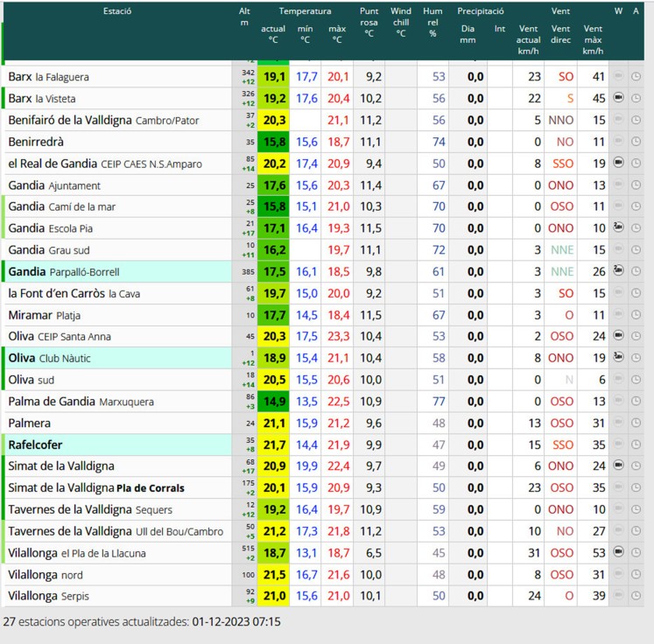Open webcam icon for Gandia Escola Pia

click(619, 227)
